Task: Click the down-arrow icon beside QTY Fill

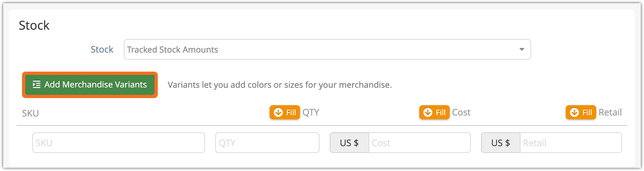Action: 278,112
